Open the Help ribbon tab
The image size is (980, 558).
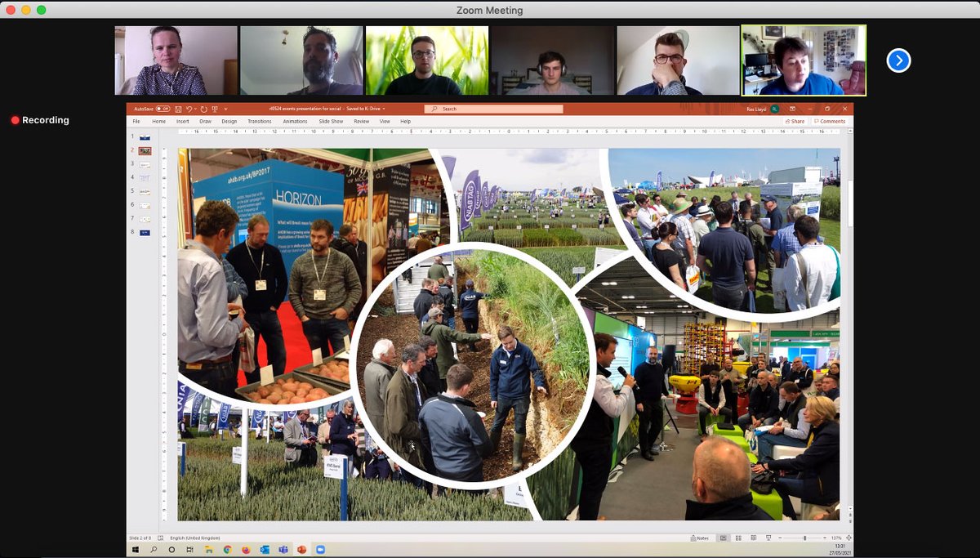point(405,121)
